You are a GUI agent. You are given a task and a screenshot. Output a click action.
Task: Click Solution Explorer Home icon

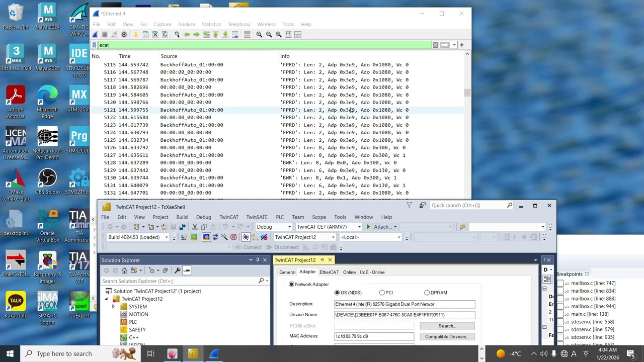tap(124, 270)
